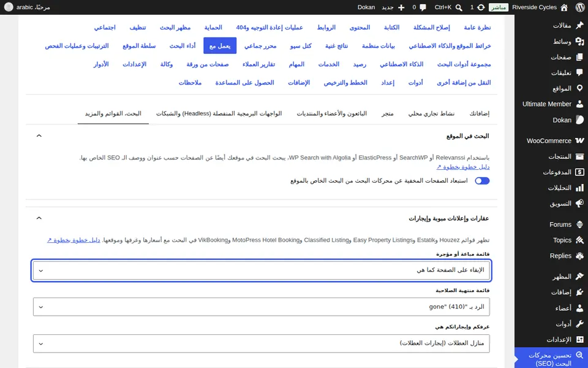
Task: Collapse the عقارات وإعلانات مبوبة section
Action: click(39, 218)
